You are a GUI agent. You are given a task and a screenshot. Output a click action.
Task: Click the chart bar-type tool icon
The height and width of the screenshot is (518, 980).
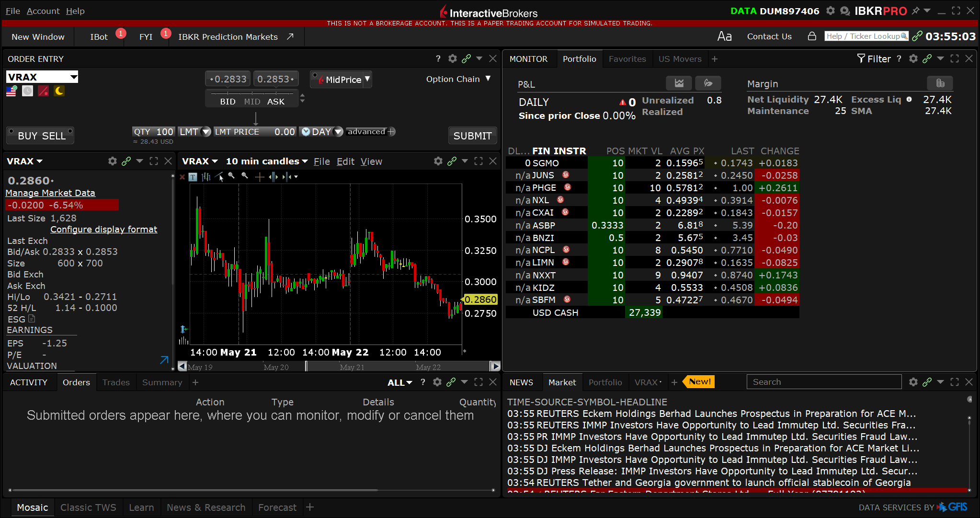(206, 177)
